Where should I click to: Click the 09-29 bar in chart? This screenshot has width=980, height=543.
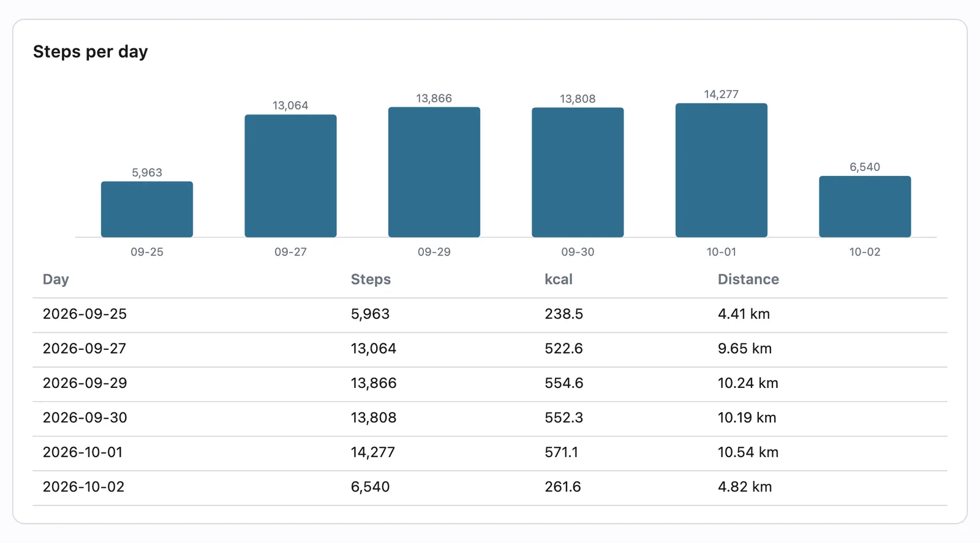tap(434, 172)
